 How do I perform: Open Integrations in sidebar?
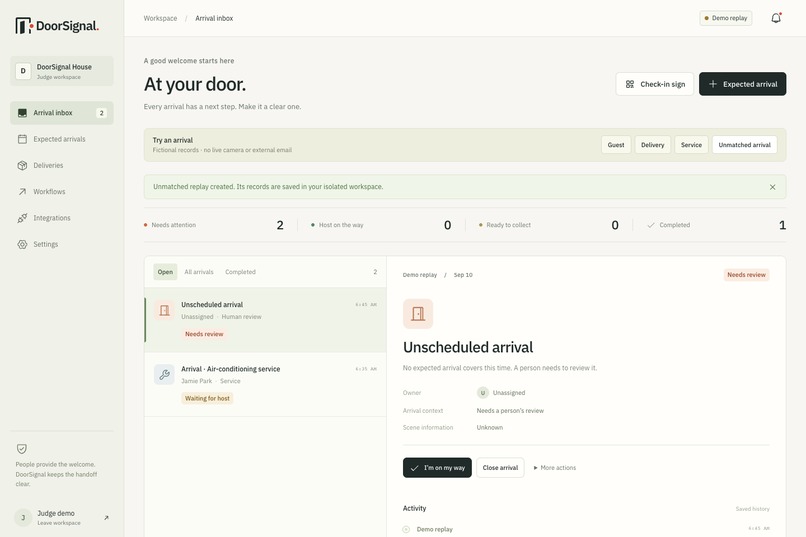pos(62,218)
